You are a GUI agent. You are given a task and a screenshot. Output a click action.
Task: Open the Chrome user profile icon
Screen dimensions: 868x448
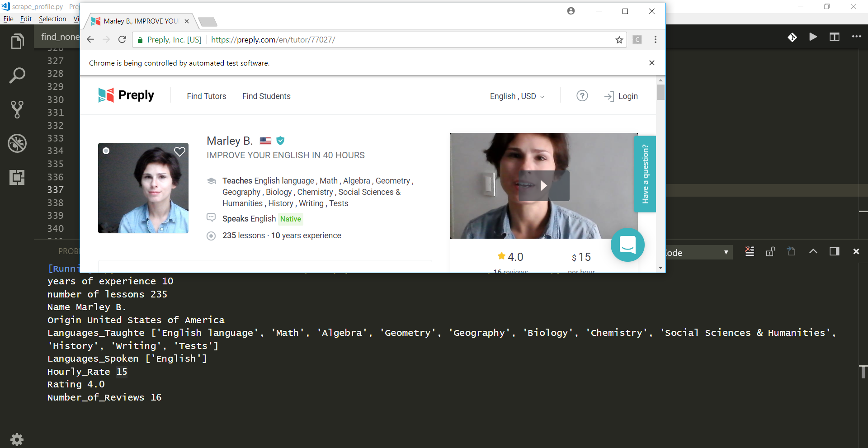click(x=571, y=11)
